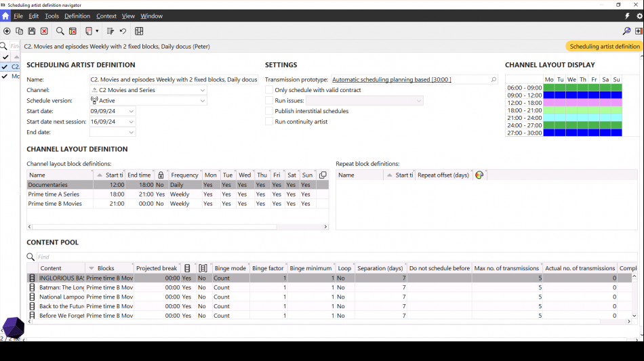Open the Start date picker dropdown
644x361 pixels.
click(131, 111)
